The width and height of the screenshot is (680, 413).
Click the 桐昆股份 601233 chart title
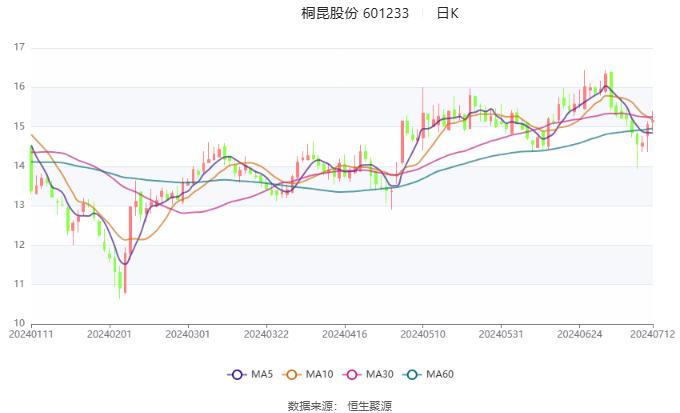(x=355, y=13)
